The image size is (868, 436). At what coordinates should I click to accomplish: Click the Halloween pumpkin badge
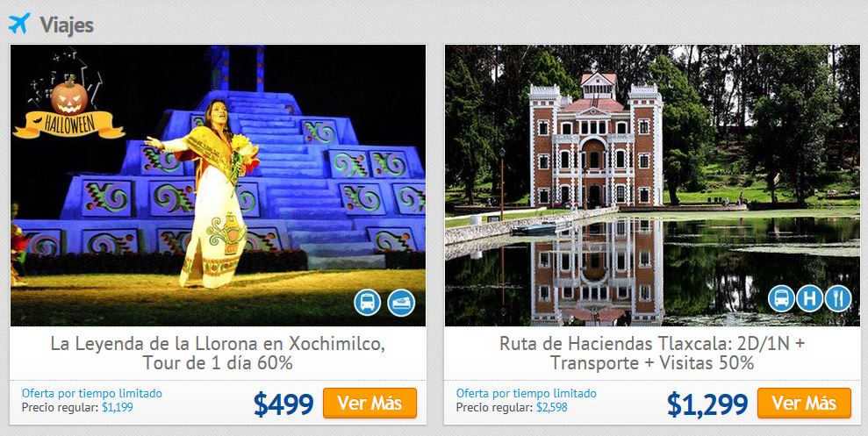tap(68, 106)
